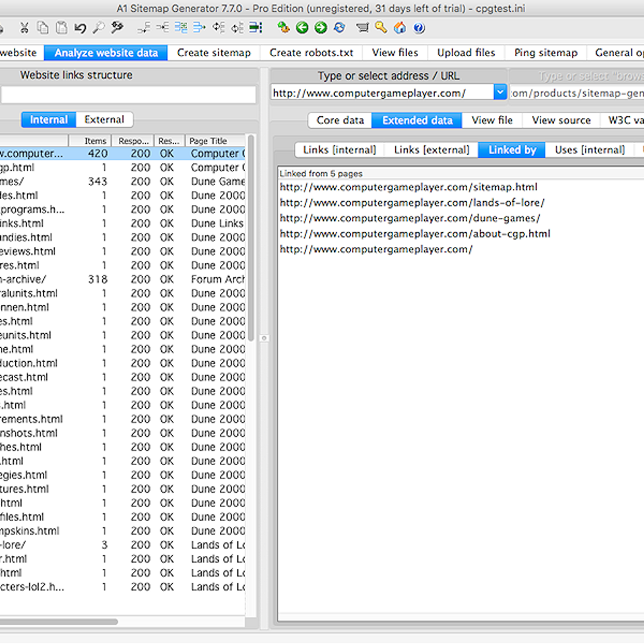Sort by Res... column header
Screen dimensions: 644x644
[169, 141]
